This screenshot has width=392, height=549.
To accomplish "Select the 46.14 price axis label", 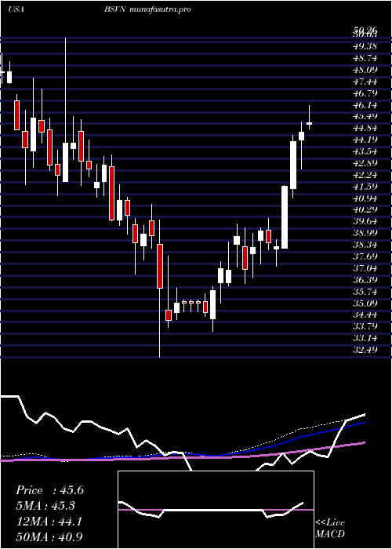I will [x=365, y=104].
